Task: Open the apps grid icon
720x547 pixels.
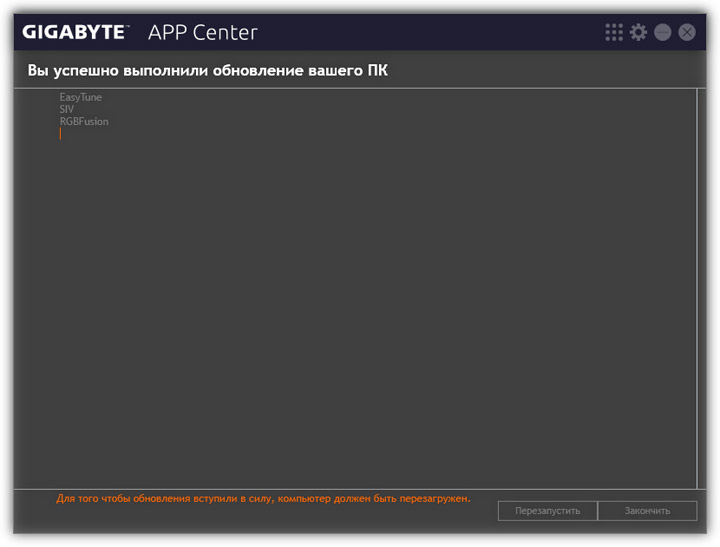Action: tap(614, 32)
